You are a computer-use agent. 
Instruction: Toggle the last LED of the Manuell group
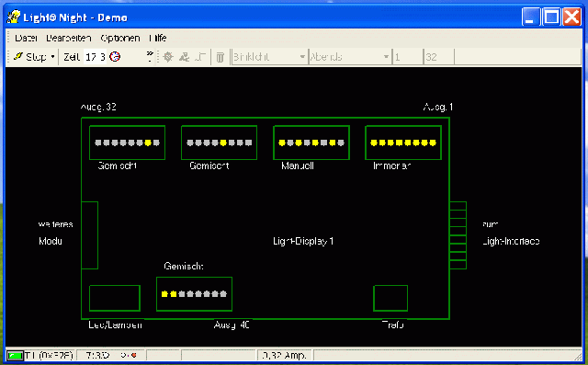point(341,143)
